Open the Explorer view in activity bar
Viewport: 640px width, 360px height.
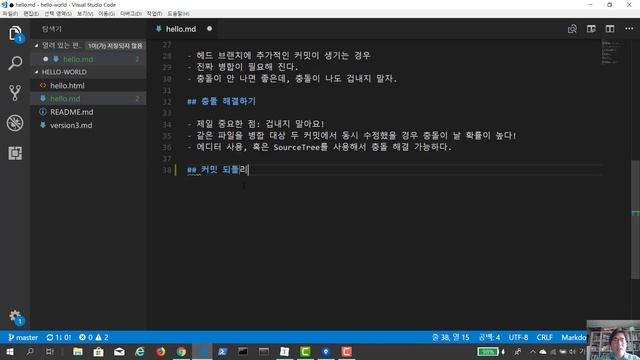15,33
